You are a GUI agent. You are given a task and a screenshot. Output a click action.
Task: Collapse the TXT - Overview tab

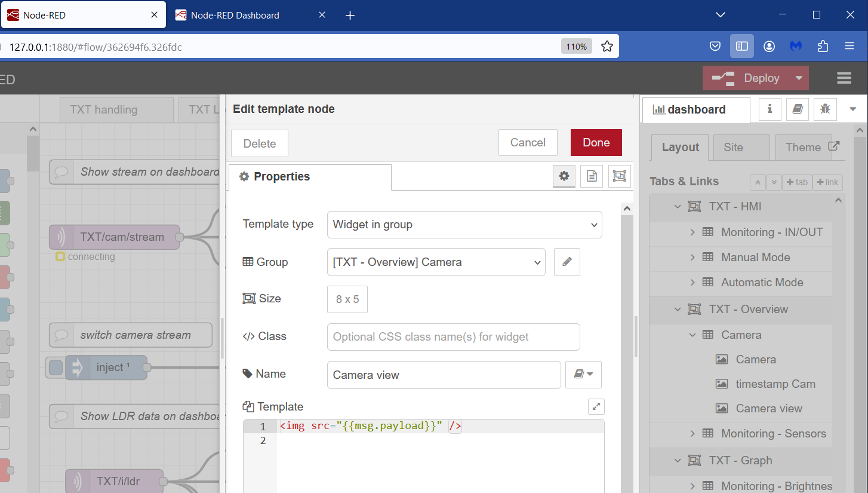[x=678, y=310]
